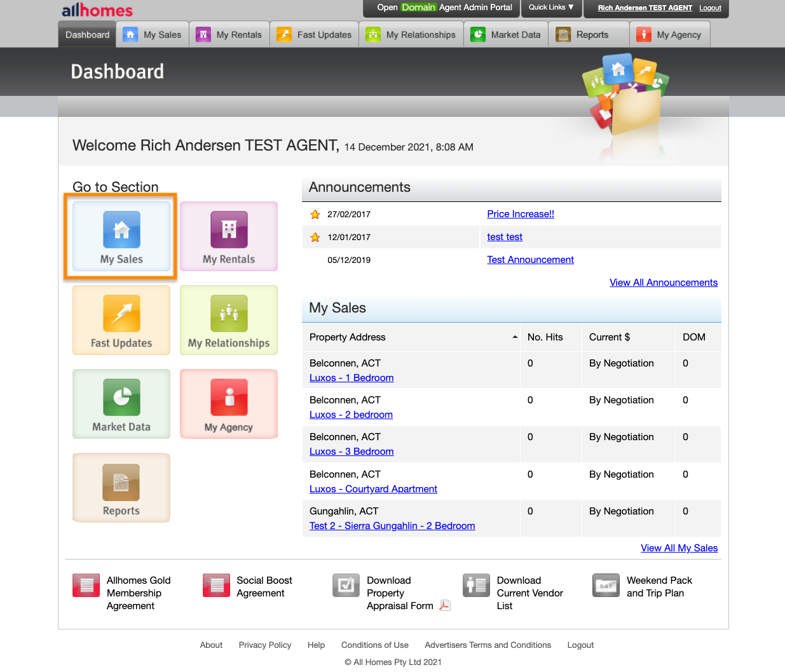Expand the Quick Links dropdown

pos(551,8)
